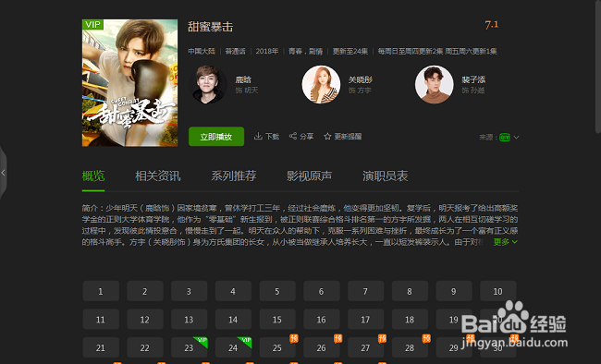Screen dimensions: 601x364
Task: Select episode 13
Action: pos(189,319)
